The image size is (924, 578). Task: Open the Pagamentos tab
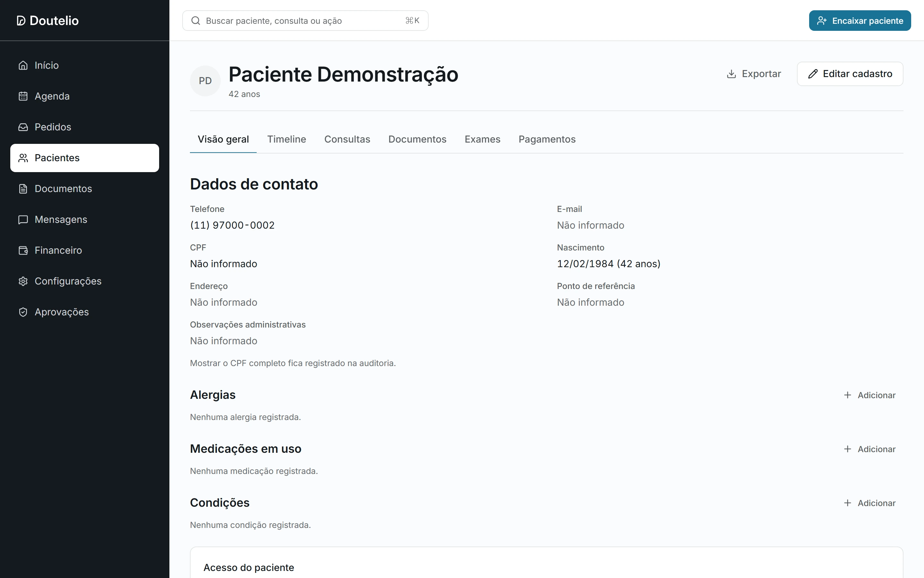(547, 139)
